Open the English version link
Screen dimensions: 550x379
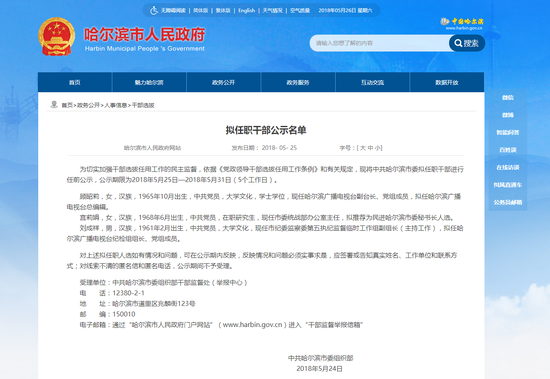[x=247, y=11]
